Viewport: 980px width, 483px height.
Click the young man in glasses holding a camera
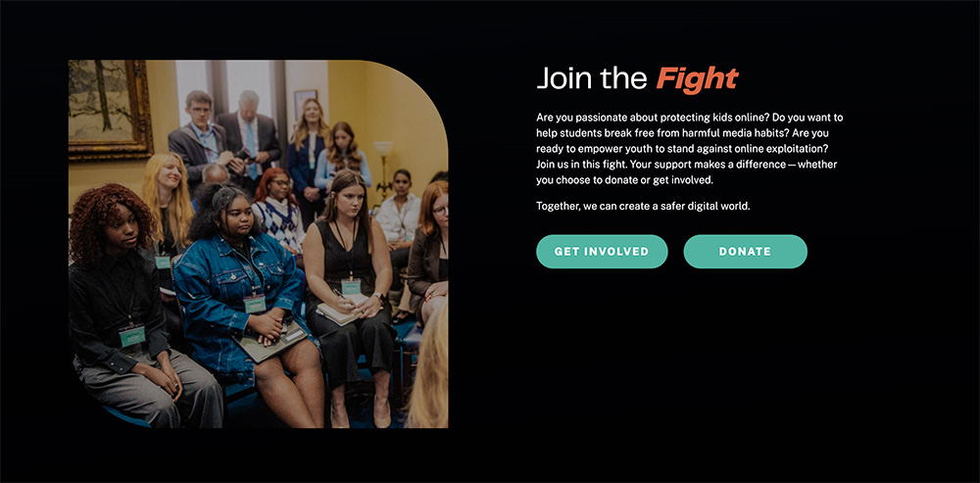point(200,139)
